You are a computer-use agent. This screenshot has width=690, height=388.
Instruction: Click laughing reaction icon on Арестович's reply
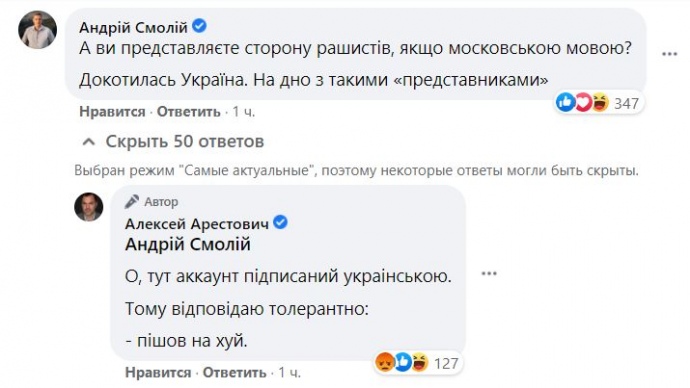[419, 363]
